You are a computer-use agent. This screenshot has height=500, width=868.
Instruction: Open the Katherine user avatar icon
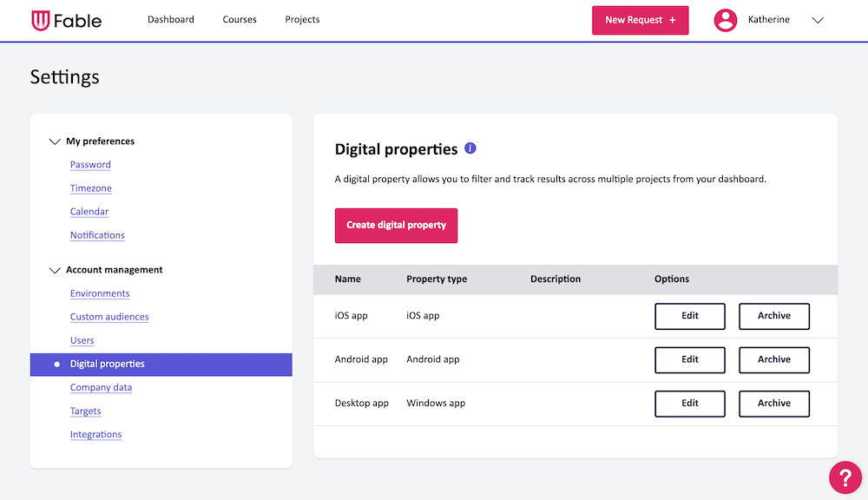coord(725,21)
